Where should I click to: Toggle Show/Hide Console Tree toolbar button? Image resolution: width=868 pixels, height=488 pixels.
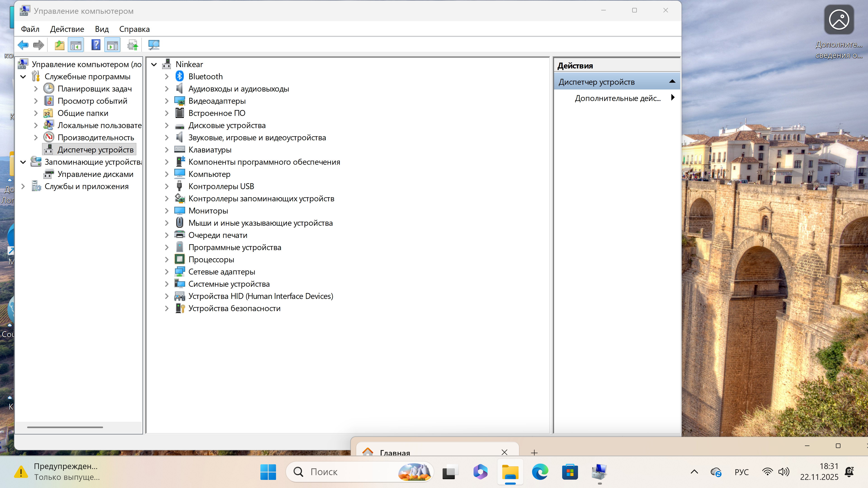76,45
